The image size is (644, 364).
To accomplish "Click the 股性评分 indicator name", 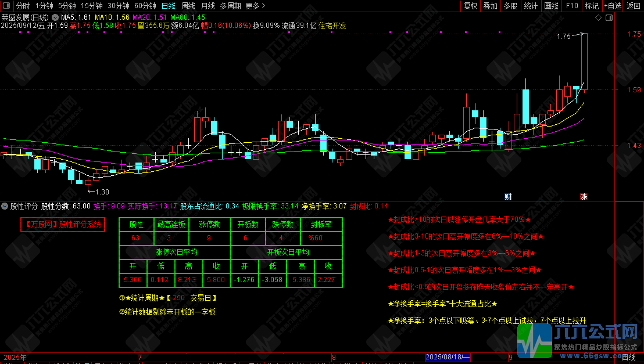I will coord(24,206).
